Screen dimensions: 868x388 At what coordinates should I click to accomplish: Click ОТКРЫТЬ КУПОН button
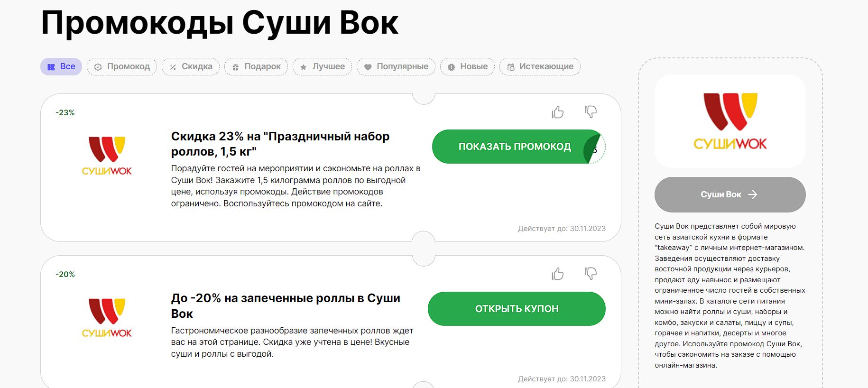click(x=517, y=309)
